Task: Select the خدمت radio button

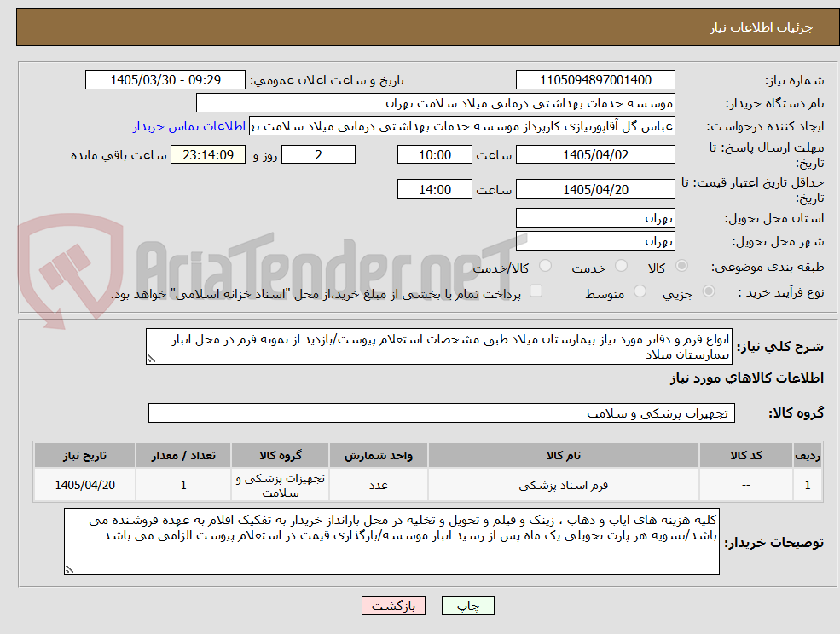Action: 621,266
